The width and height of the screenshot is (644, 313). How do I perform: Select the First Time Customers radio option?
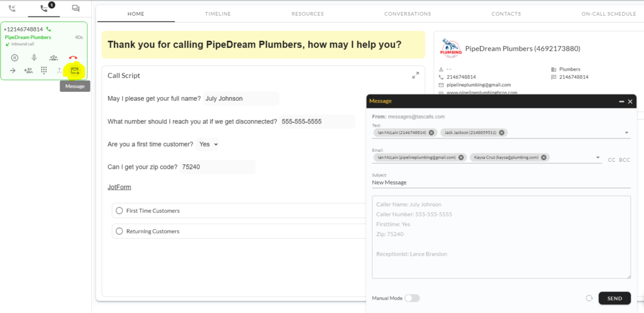(119, 210)
